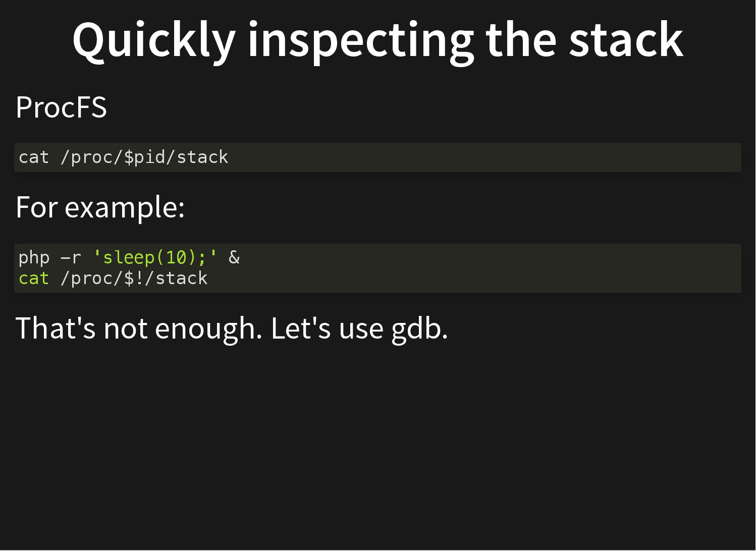Screen dimensions: 756x551
Task: Click the 'cat /proc/$pid/stack' code line
Action: click(124, 157)
